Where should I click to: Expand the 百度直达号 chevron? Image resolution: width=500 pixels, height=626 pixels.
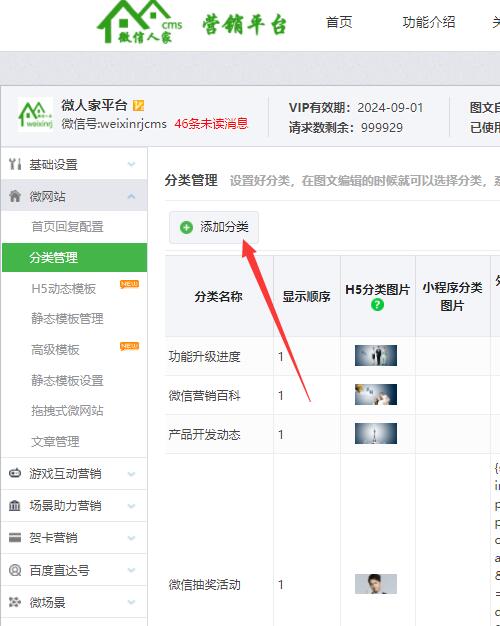131,570
